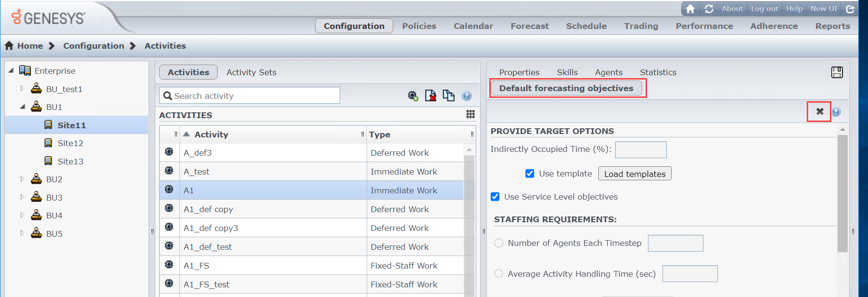
Task: Expand the BU_test1 tree node
Action: pos(22,89)
